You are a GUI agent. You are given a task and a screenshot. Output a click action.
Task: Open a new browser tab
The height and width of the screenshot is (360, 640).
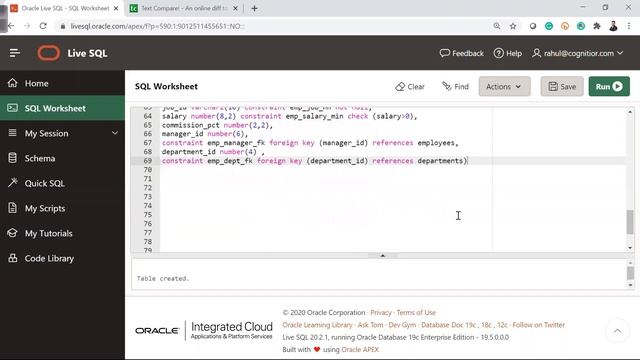254,8
